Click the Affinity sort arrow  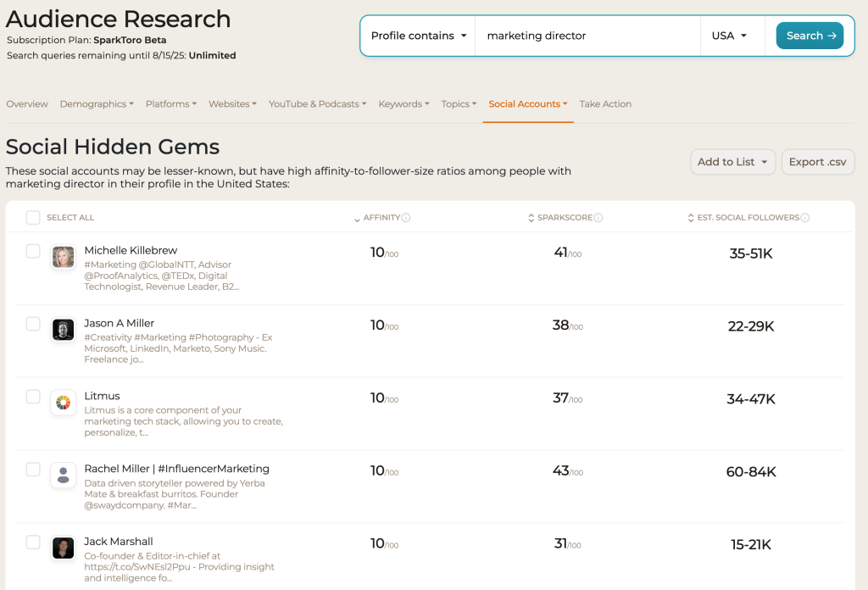click(x=357, y=220)
